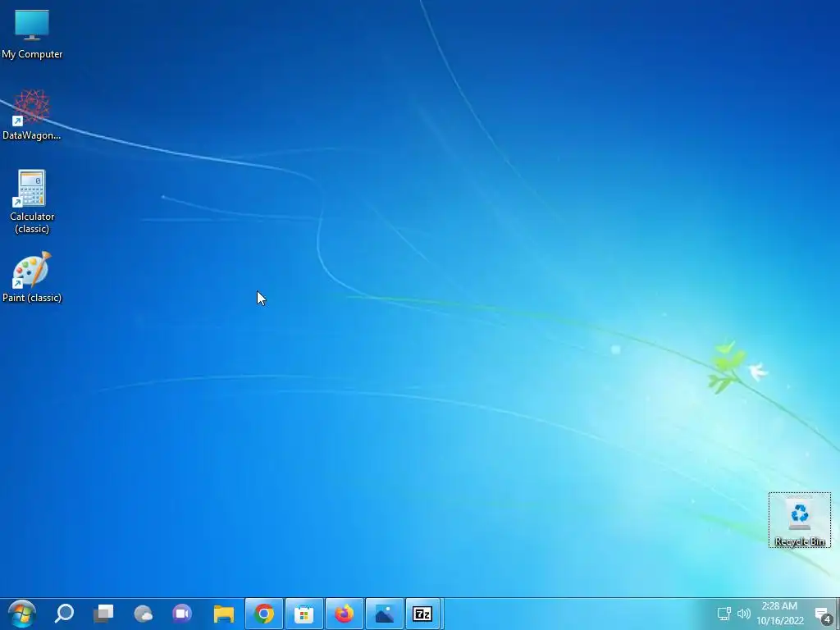Open the clock showing 2:28 AM
This screenshot has width=840, height=630.
tap(779, 606)
